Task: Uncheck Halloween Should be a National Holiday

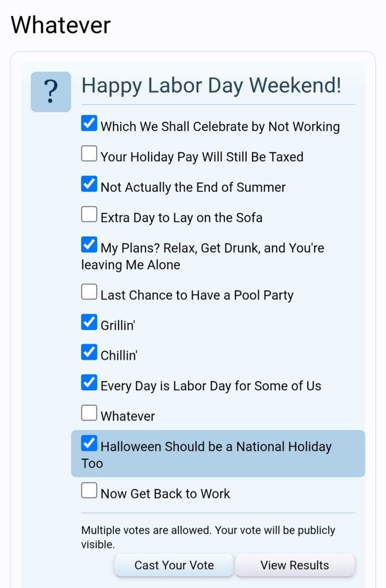Action: (89, 443)
